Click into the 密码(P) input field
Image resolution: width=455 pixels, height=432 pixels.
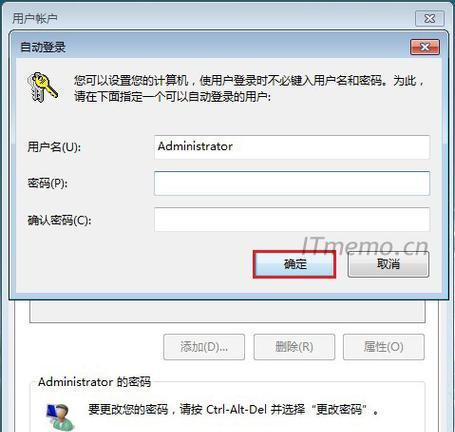pyautogui.click(x=292, y=183)
